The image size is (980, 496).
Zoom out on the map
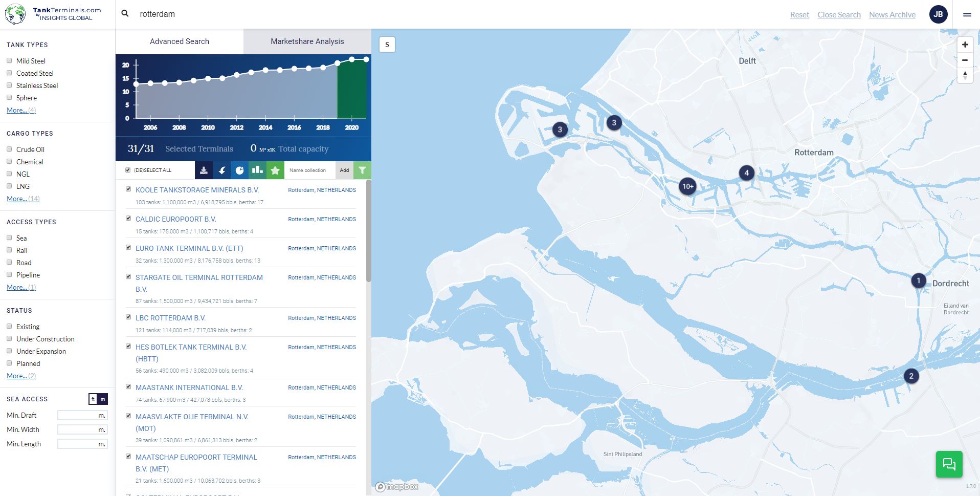coord(965,60)
